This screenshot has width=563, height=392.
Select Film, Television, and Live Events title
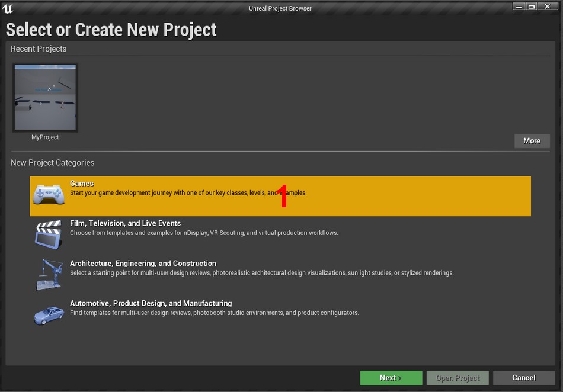tap(125, 223)
